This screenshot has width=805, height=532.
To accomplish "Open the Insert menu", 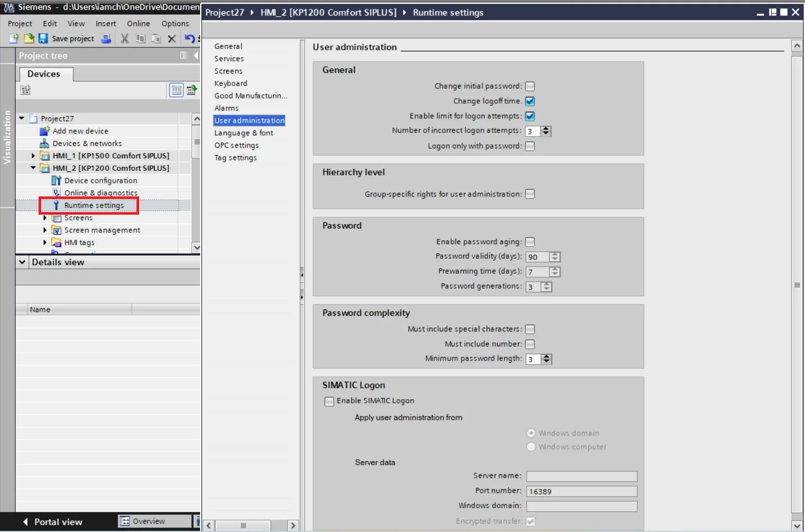I will (x=106, y=23).
